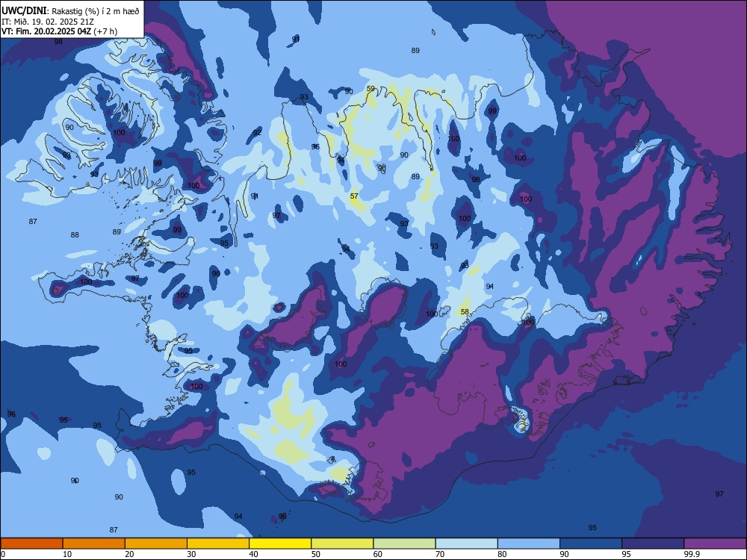Select the "88" humidity value on the map

[x=75, y=234]
